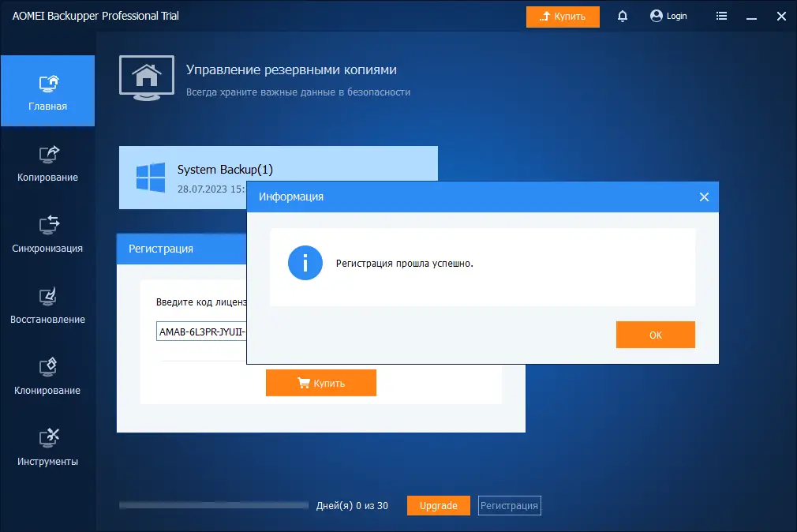Image resolution: width=797 pixels, height=532 pixels.
Task: Open the Главная home section
Action: coord(48,91)
